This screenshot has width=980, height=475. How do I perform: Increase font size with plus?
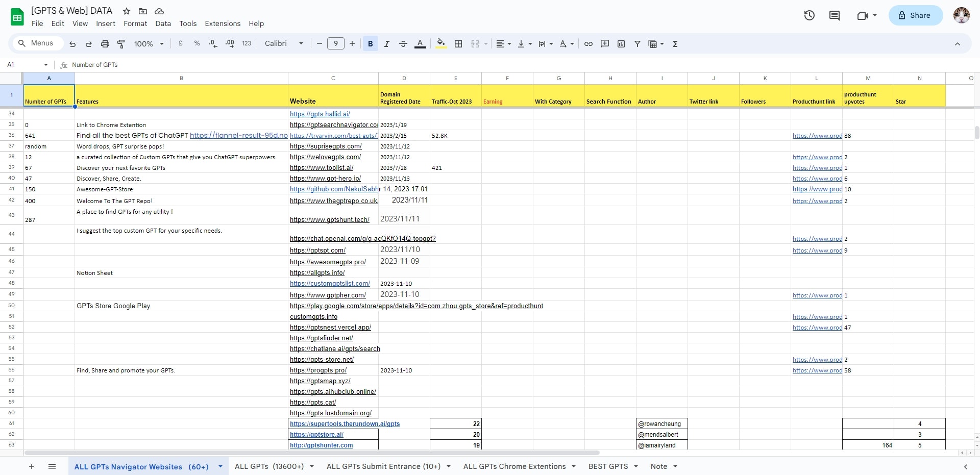(x=352, y=44)
